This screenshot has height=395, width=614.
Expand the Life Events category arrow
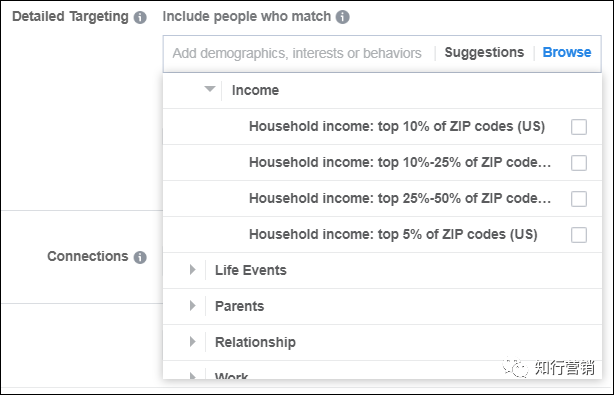192,270
